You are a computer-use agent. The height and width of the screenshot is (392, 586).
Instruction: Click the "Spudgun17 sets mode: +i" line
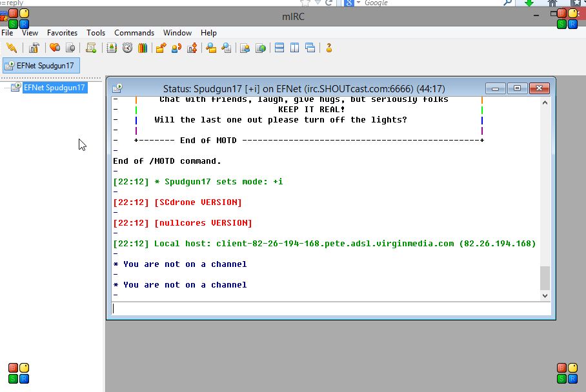[x=197, y=182]
